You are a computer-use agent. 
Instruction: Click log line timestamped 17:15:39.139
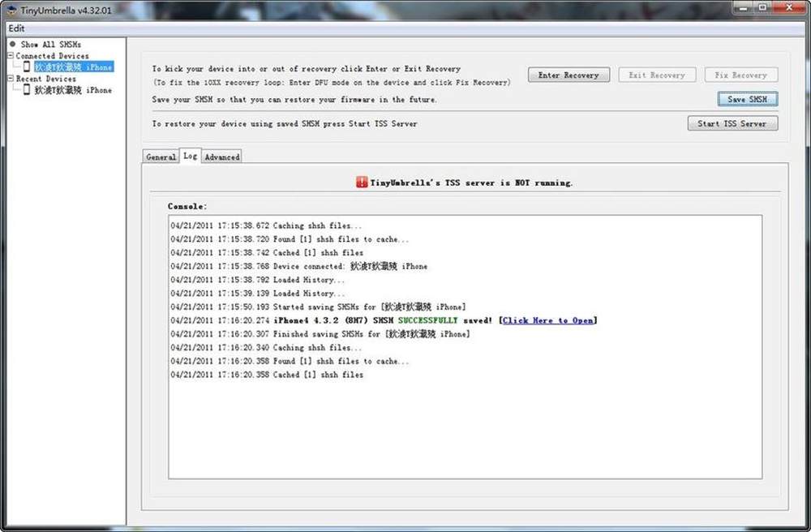258,293
